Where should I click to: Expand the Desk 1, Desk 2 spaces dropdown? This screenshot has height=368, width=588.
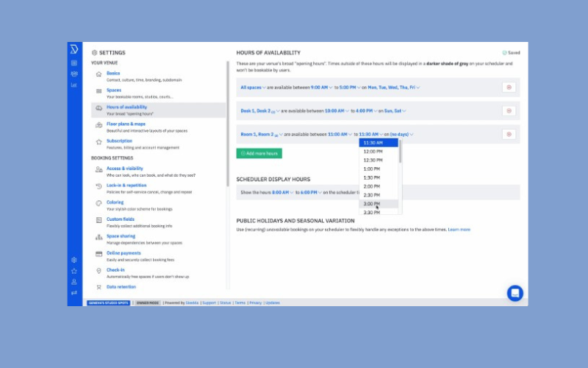[x=260, y=111]
